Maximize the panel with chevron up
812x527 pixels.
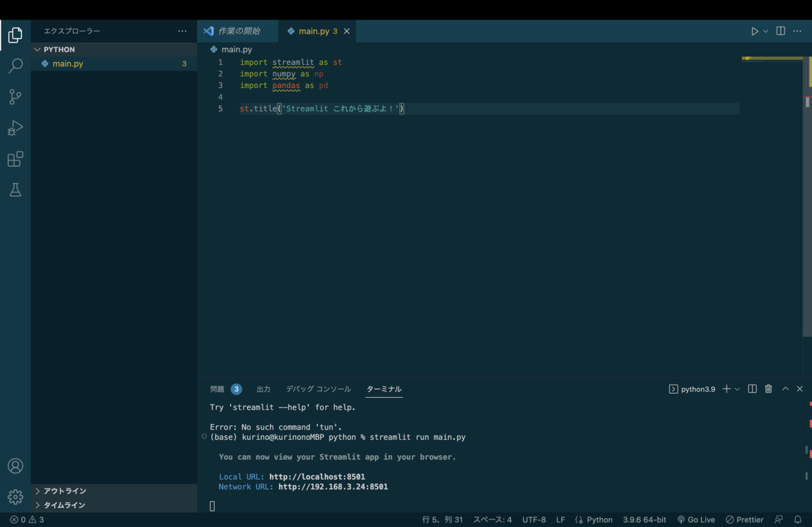click(786, 389)
